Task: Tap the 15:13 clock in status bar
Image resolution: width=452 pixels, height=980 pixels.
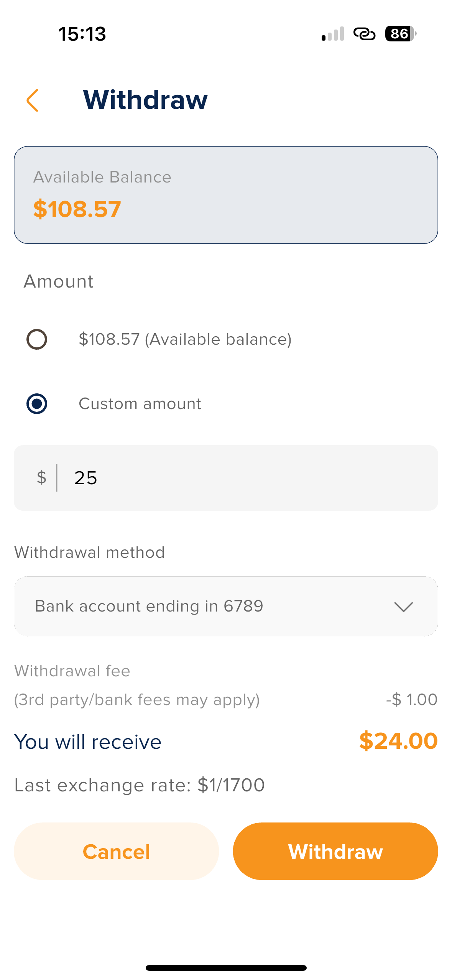Action: point(82,34)
